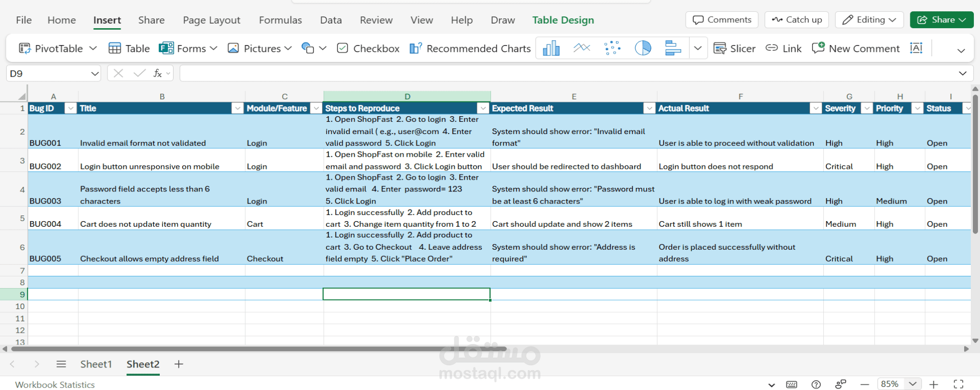Open the Shapes gallery icon
The height and width of the screenshot is (390, 980).
[x=307, y=48]
